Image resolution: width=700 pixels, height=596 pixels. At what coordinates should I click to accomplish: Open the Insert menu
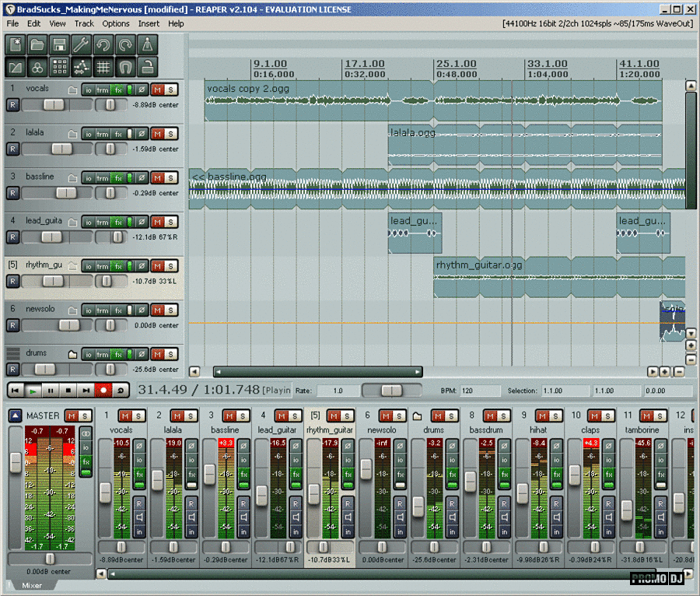coord(149,23)
